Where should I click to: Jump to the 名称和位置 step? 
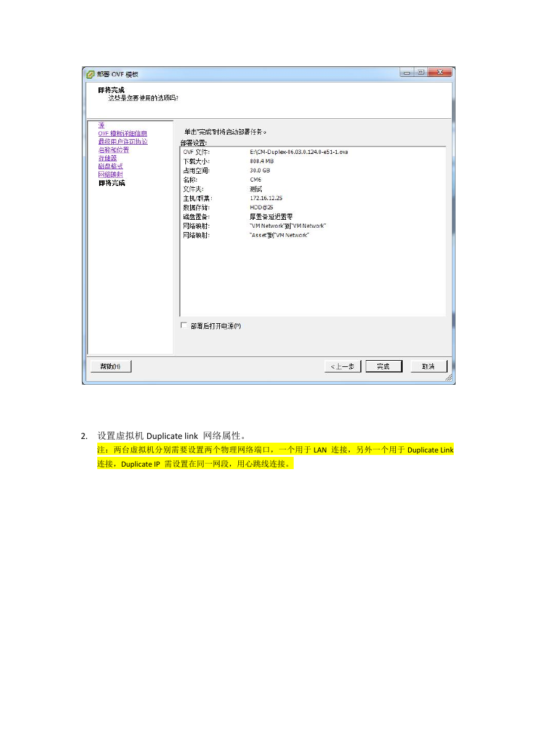tap(113, 150)
